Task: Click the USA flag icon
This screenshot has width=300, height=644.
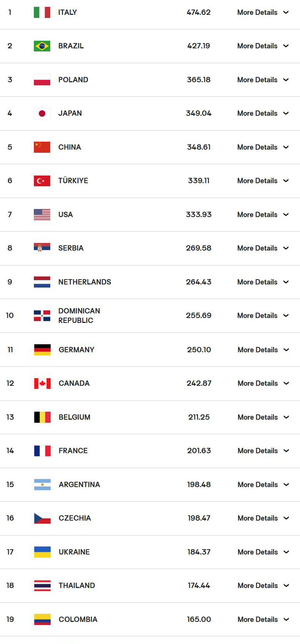Action: tap(42, 214)
